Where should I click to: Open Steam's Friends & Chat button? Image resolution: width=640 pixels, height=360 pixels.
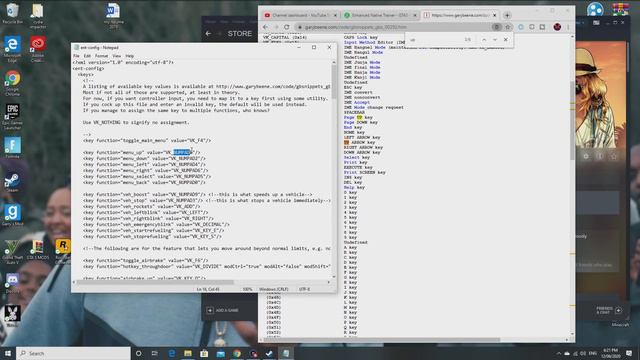609,311
